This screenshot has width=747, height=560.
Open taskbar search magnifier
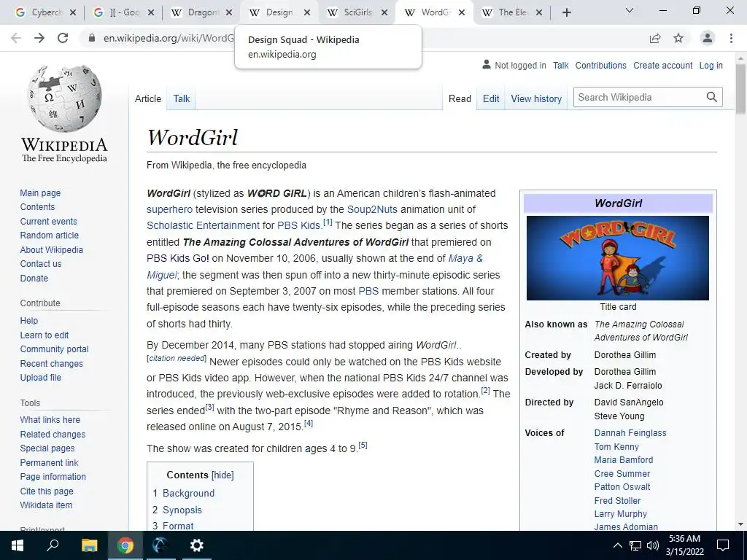(x=53, y=545)
